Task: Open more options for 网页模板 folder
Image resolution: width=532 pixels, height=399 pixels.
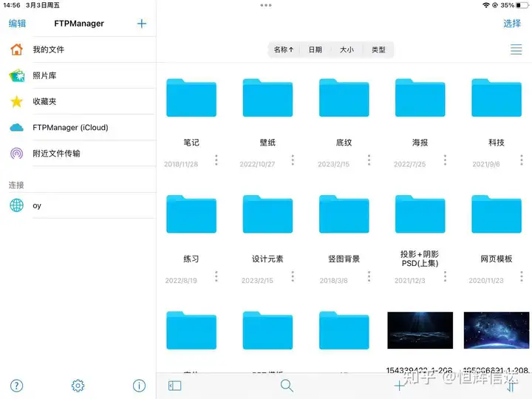Action: tap(522, 276)
